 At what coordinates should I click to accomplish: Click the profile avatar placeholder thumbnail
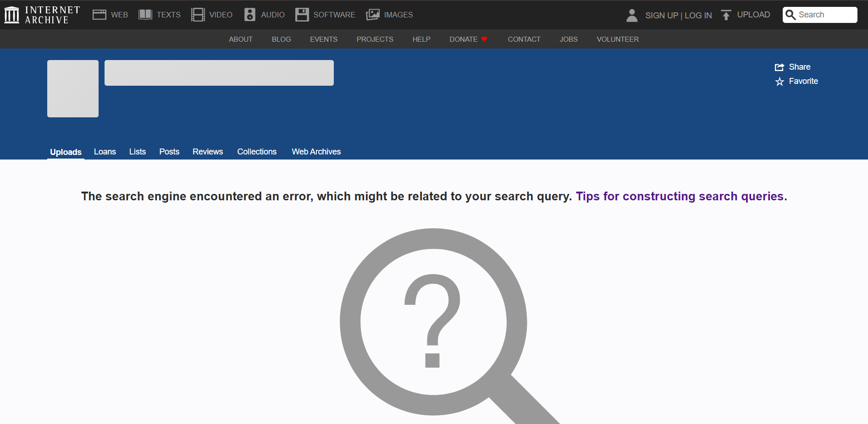[73, 88]
